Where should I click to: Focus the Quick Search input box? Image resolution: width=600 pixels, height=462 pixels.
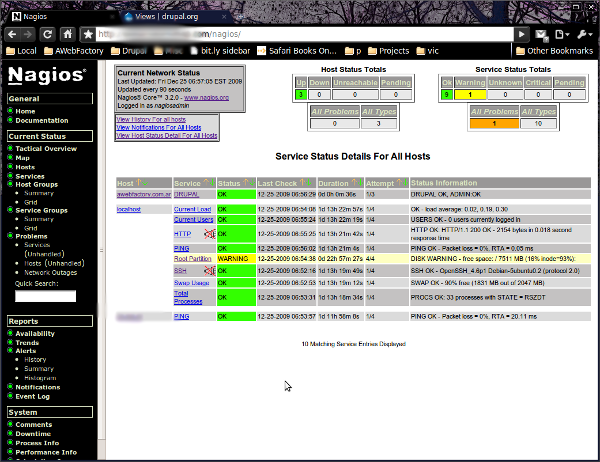click(x=46, y=296)
